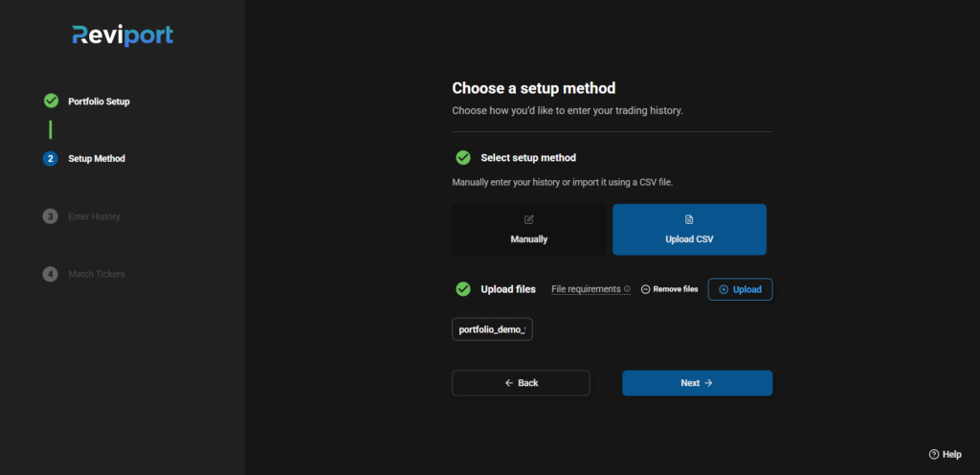980x475 pixels.
Task: Click the green checkmark beside Portfolio Setup
Action: (51, 101)
